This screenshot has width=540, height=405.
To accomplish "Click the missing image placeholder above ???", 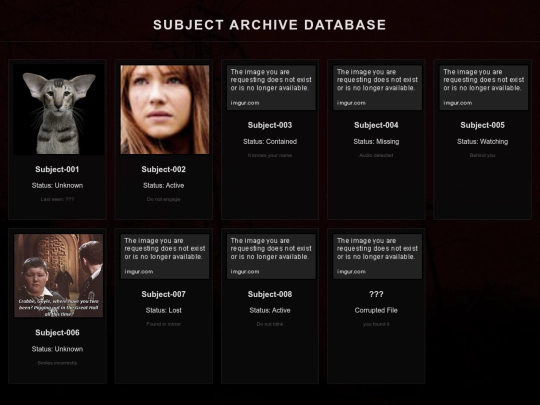I will click(377, 256).
